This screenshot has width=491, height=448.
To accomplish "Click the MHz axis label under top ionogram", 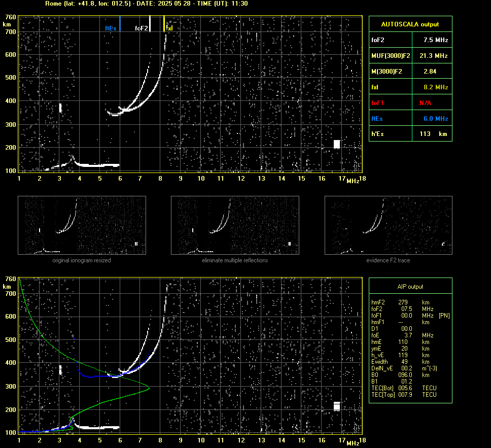I will click(353, 181).
